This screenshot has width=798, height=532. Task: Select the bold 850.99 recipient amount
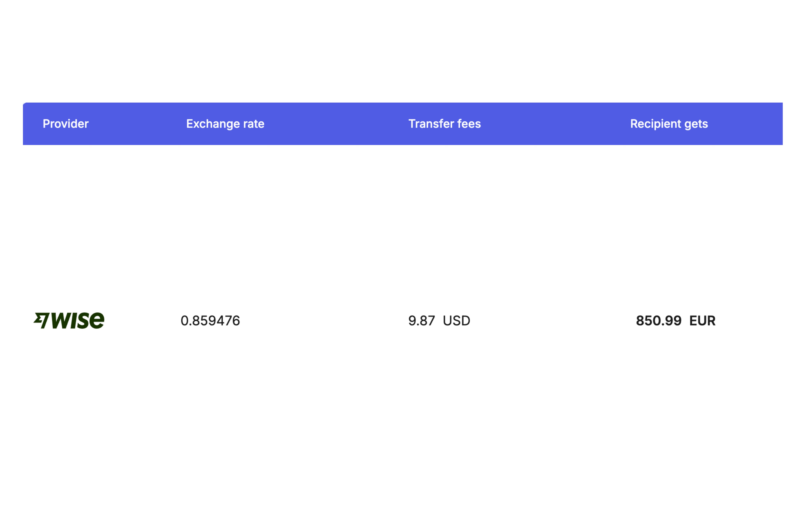point(659,321)
